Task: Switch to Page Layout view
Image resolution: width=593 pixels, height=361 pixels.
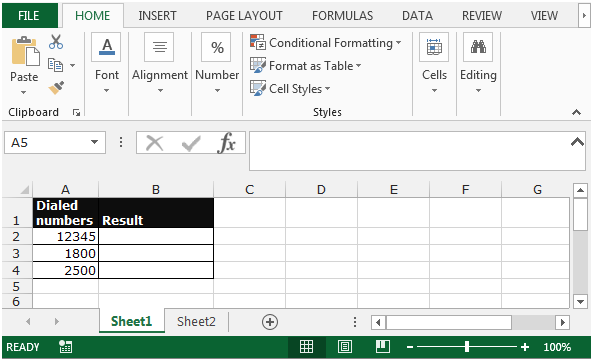Action: pyautogui.click(x=345, y=347)
